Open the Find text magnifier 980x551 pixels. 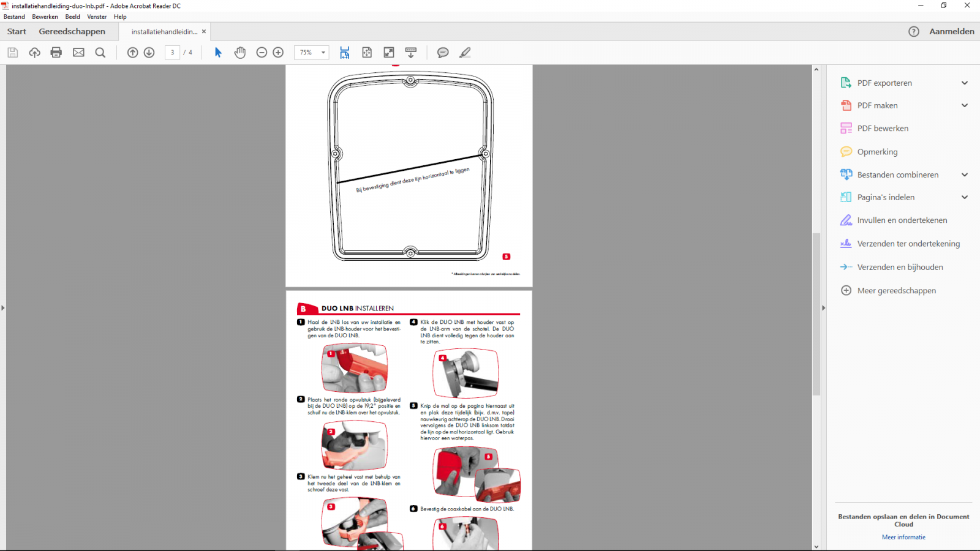coord(100,53)
